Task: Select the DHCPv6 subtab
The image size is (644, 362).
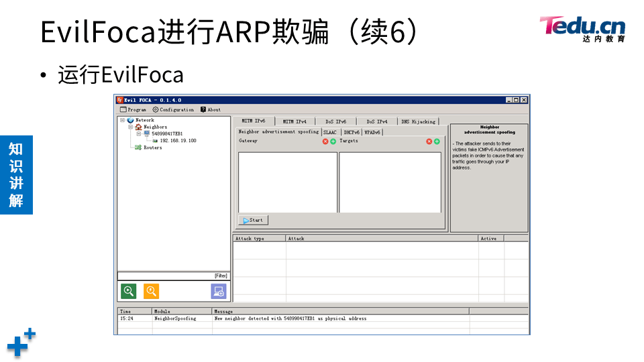Action: click(352, 132)
